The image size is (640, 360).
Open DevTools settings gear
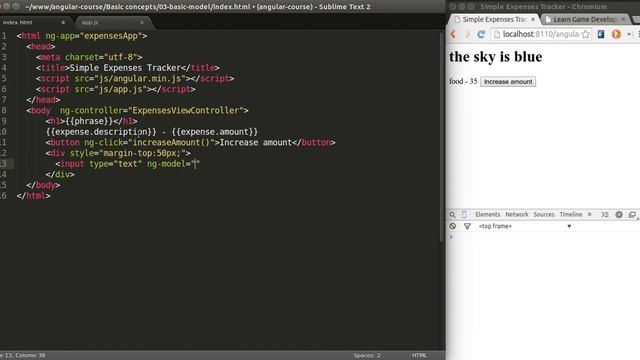tap(619, 215)
